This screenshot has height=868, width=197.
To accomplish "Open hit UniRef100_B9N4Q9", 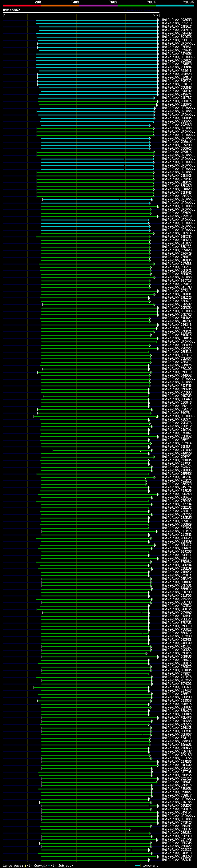I will pyautogui.click(x=177, y=33).
